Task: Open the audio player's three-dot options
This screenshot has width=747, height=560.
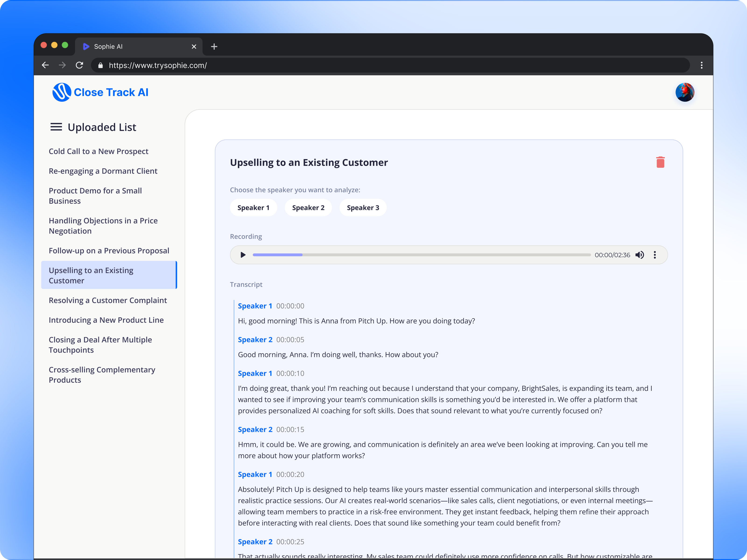Action: coord(655,255)
